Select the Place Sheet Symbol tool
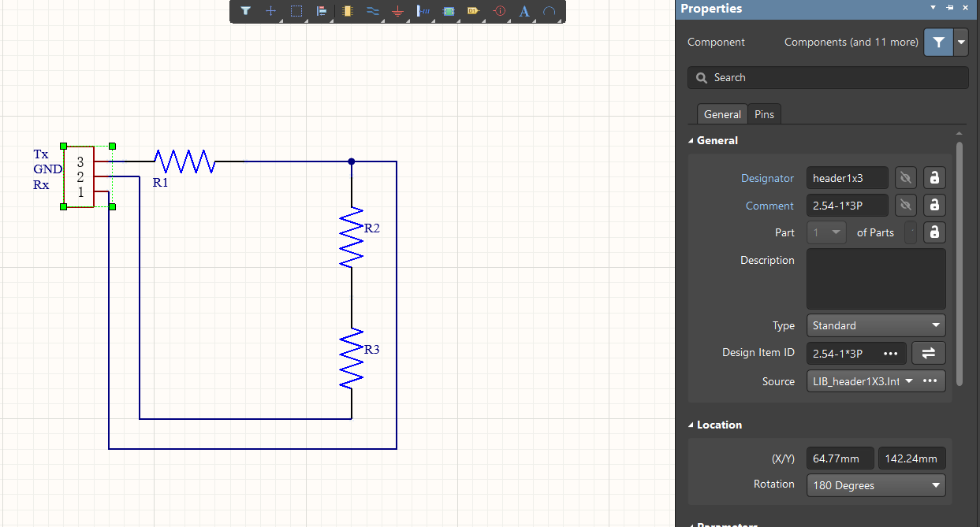980x527 pixels. pyautogui.click(x=449, y=11)
